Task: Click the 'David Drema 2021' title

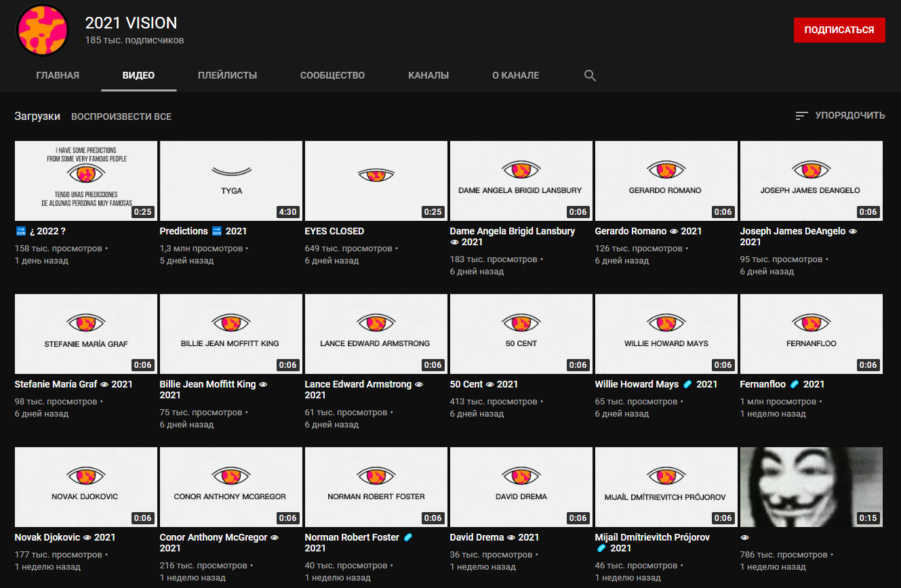Action: [495, 537]
